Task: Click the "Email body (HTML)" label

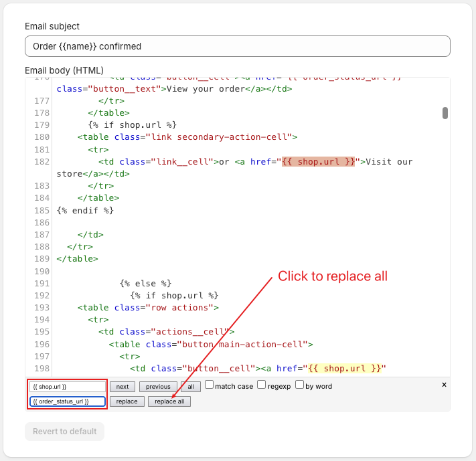Action: tap(64, 70)
